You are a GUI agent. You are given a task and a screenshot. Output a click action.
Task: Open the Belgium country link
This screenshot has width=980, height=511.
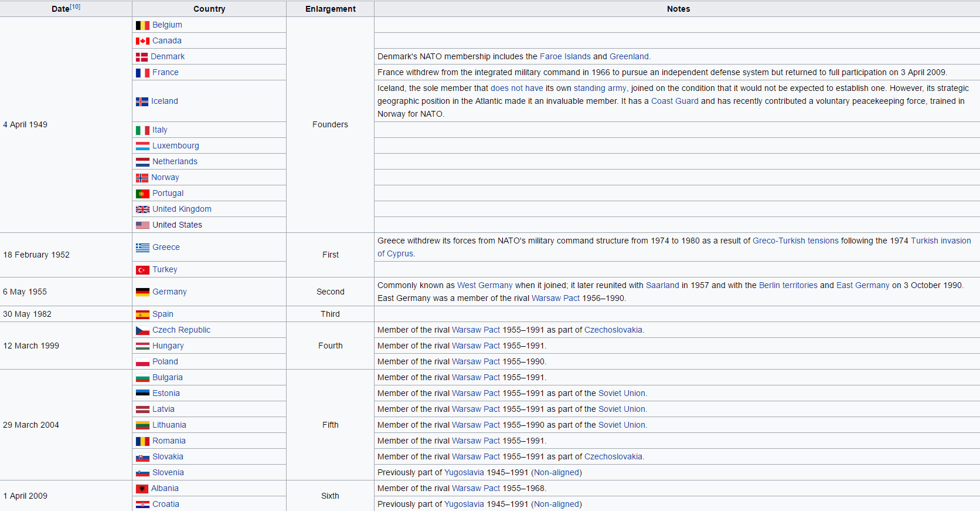click(x=167, y=25)
